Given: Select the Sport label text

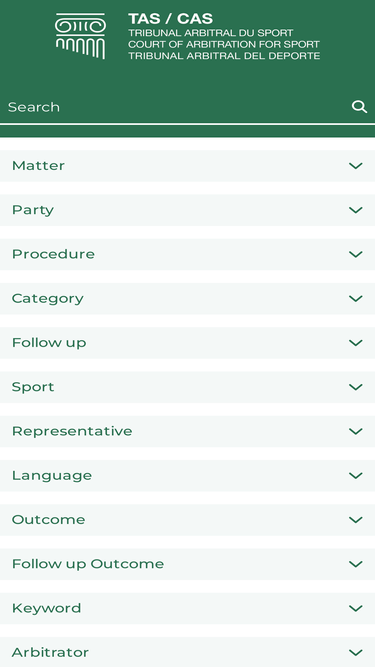Looking at the screenshot, I should [x=33, y=387].
